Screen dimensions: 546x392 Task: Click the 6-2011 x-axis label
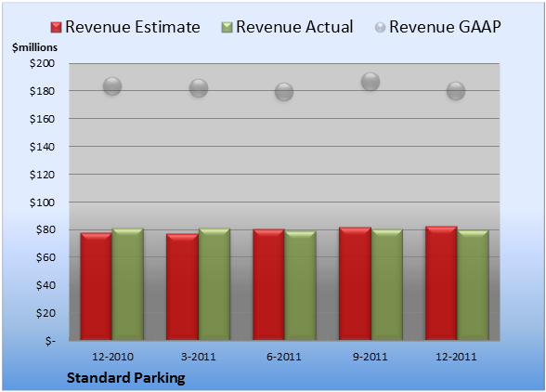point(284,357)
